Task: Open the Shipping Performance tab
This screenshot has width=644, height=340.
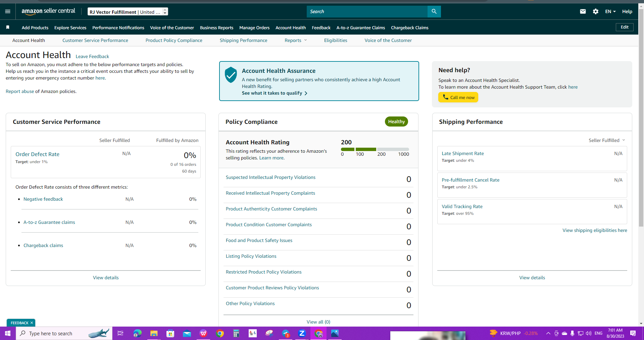Action: tap(244, 40)
